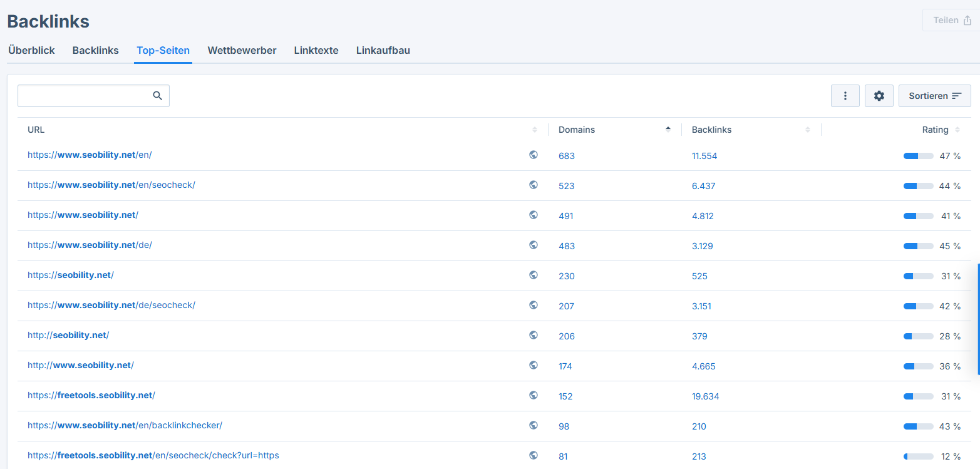Click domains count 152
The height and width of the screenshot is (469, 980).
coord(565,396)
